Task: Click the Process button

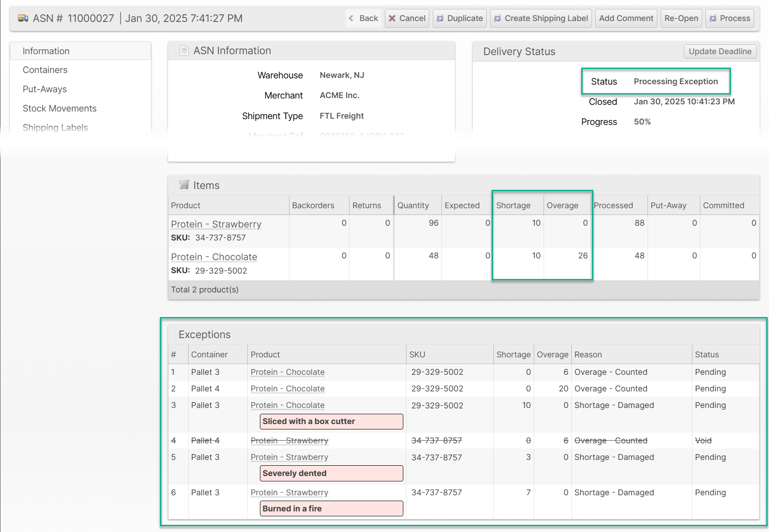Action: click(x=729, y=18)
